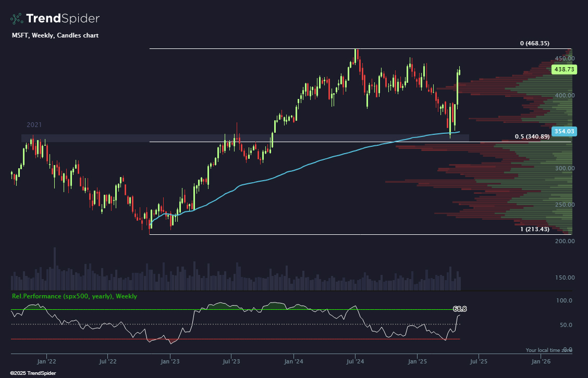Click the Jan '25 date axis label

click(x=418, y=361)
